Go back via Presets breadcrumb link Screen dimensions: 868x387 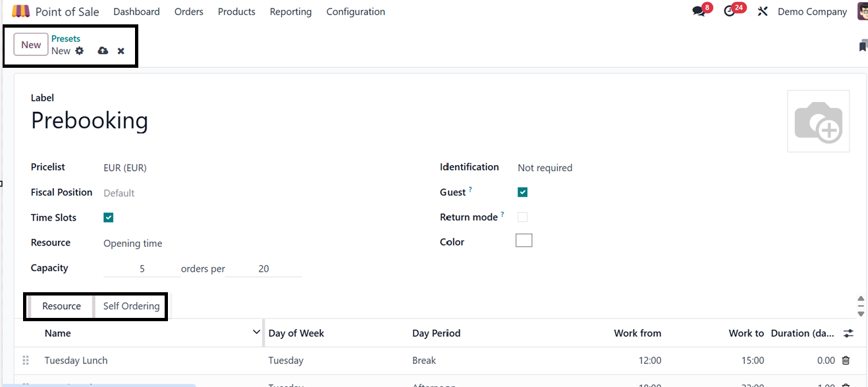[66, 39]
